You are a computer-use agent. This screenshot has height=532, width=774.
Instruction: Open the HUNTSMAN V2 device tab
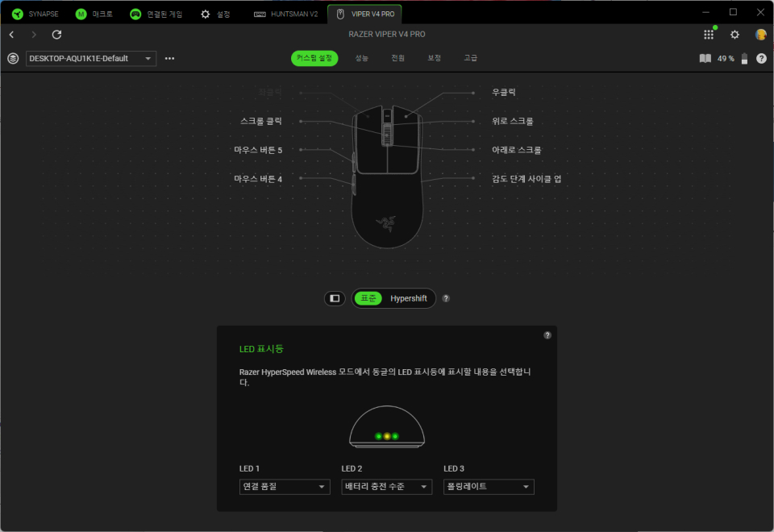tap(285, 13)
